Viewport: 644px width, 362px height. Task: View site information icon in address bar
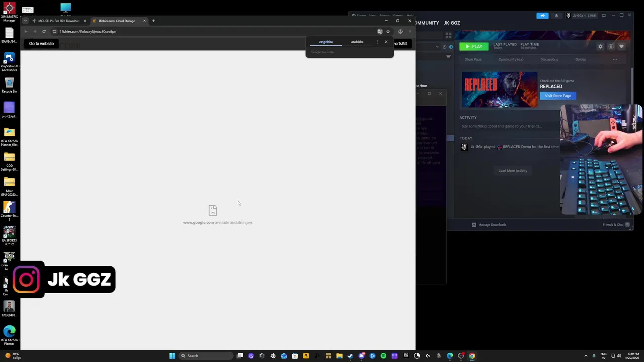tap(54, 31)
